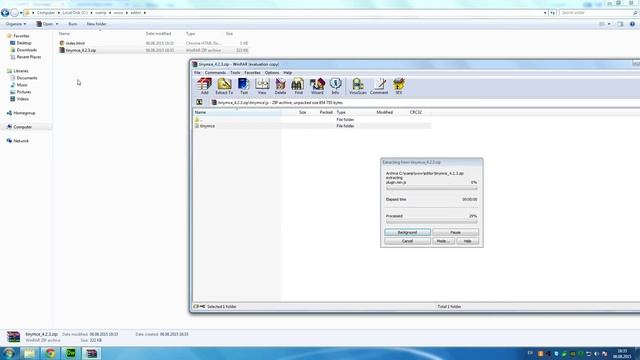Open Google Chrome from the taskbar

(x=50, y=353)
